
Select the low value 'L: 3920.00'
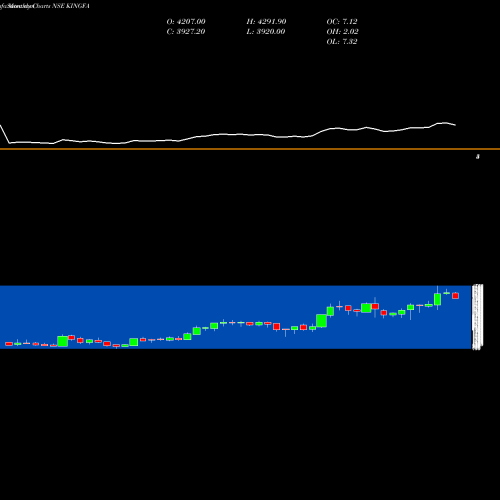click(x=266, y=32)
